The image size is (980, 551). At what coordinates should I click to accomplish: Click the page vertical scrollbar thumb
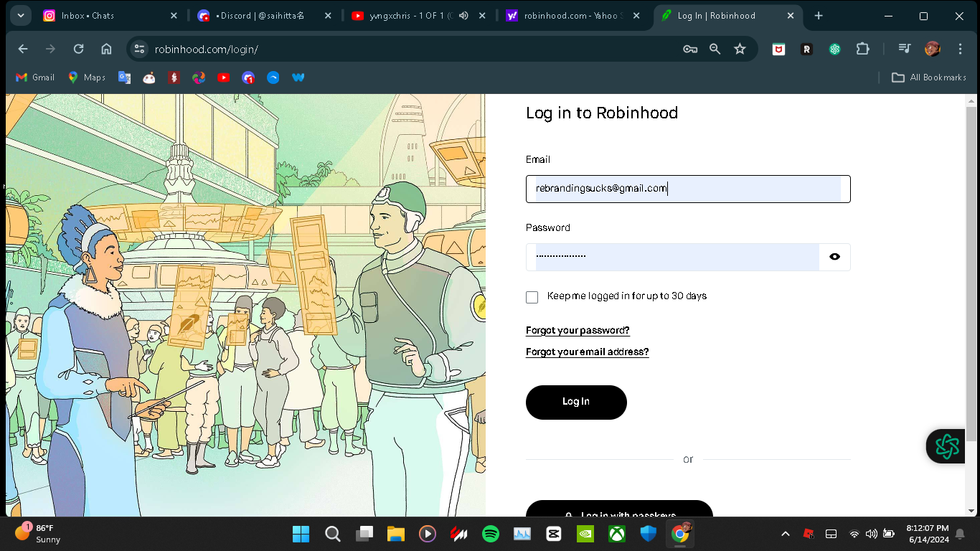coord(971,273)
